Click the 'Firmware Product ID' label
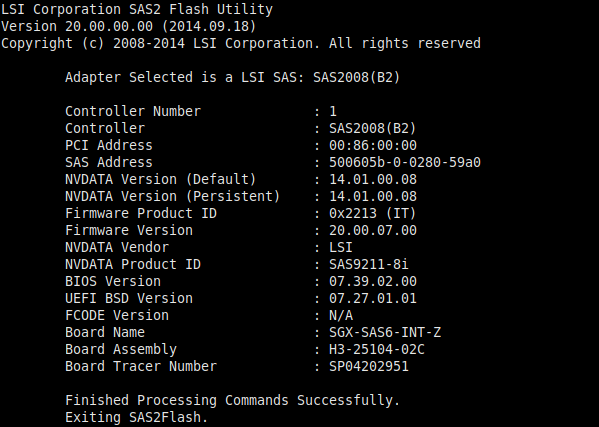 tap(141, 213)
